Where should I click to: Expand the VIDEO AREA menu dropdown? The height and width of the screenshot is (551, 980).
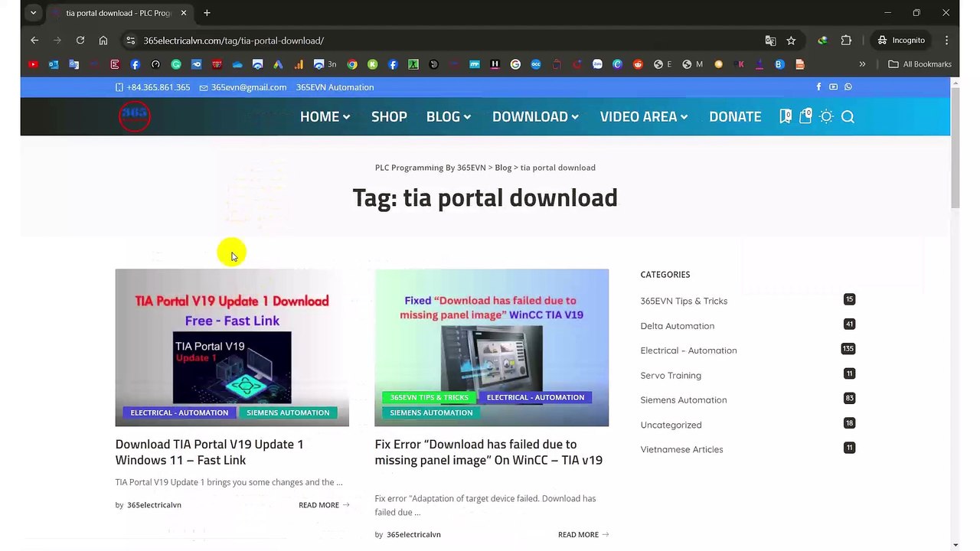644,116
